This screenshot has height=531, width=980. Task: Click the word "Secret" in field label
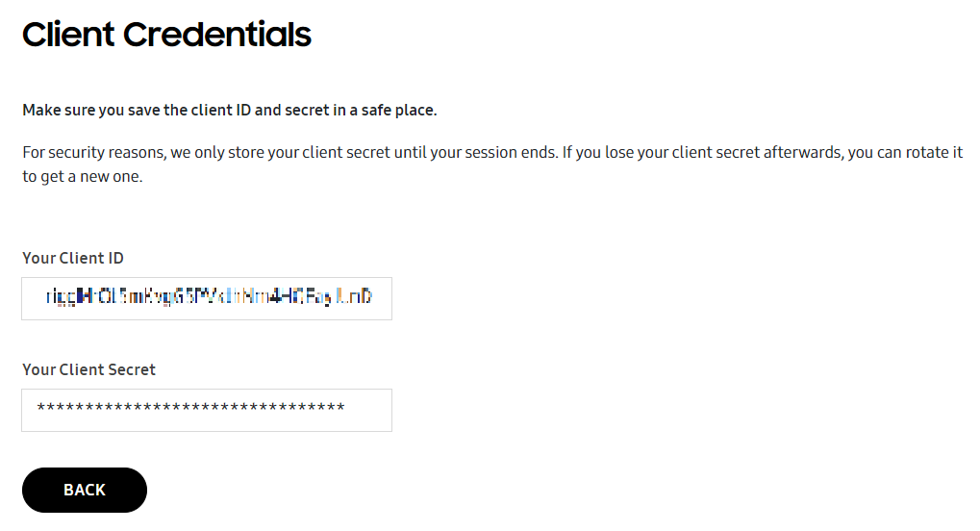131,369
